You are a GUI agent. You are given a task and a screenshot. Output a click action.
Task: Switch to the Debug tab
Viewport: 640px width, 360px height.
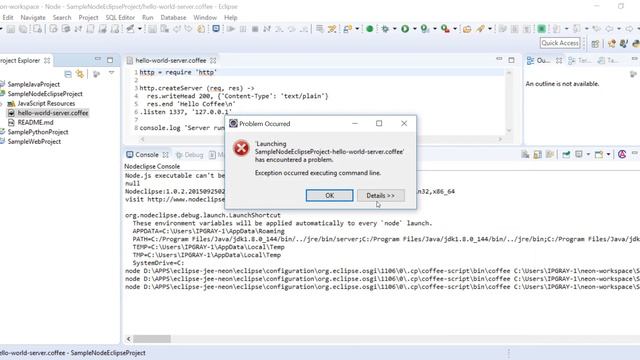pyautogui.click(x=189, y=155)
